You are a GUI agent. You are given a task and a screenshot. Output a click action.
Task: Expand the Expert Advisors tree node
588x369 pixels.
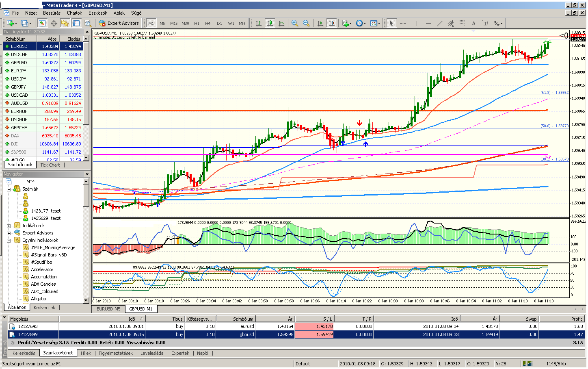[x=9, y=233]
